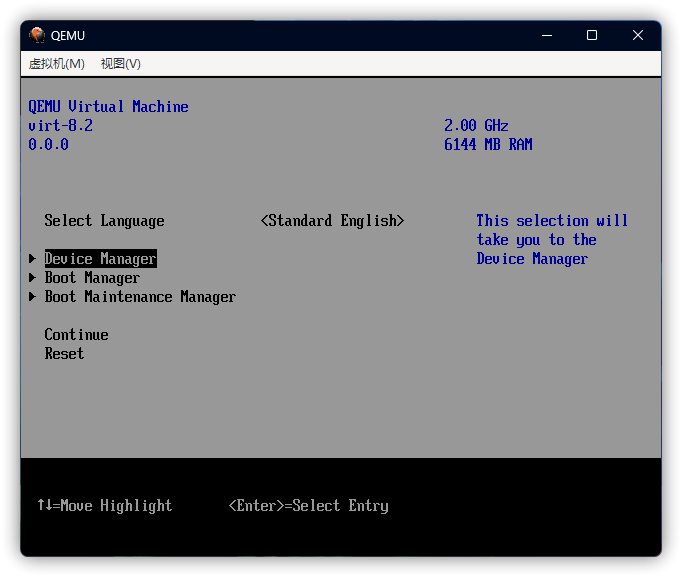Click the QEMU app icon in title bar
Viewport: 682px width, 577px height.
[37, 35]
